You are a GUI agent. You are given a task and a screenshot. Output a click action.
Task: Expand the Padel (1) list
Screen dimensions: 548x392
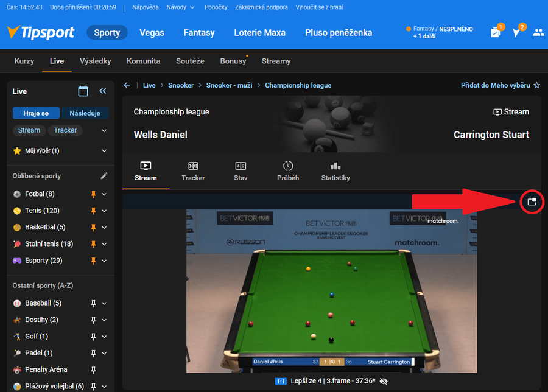(104, 353)
